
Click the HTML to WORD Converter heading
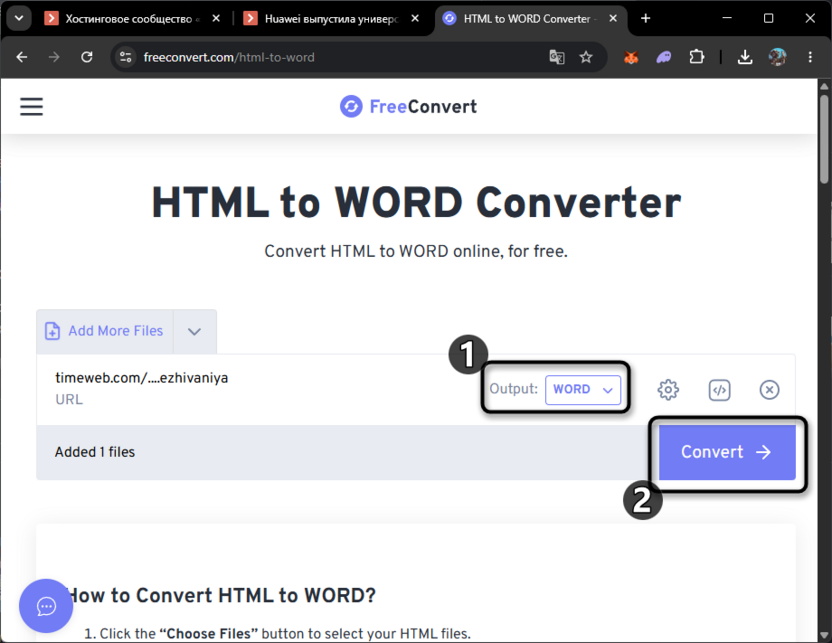[416, 202]
